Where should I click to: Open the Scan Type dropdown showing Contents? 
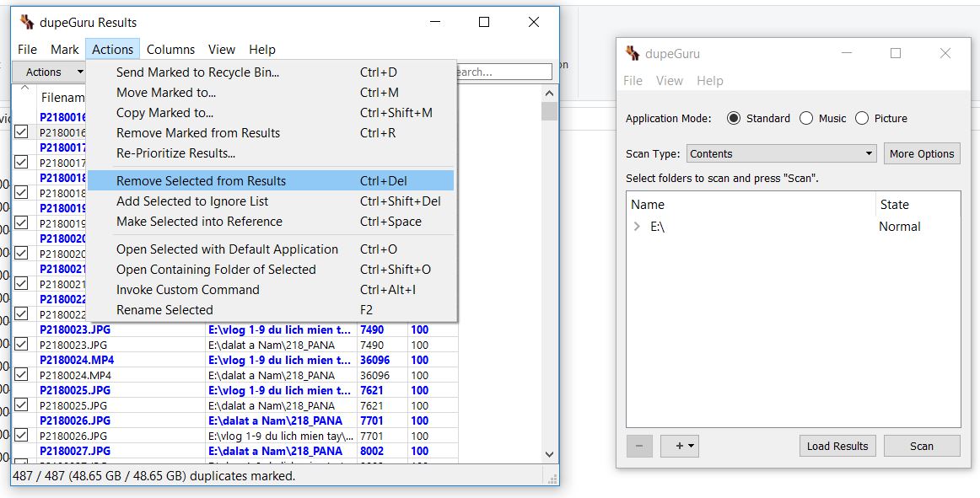pyautogui.click(x=780, y=153)
